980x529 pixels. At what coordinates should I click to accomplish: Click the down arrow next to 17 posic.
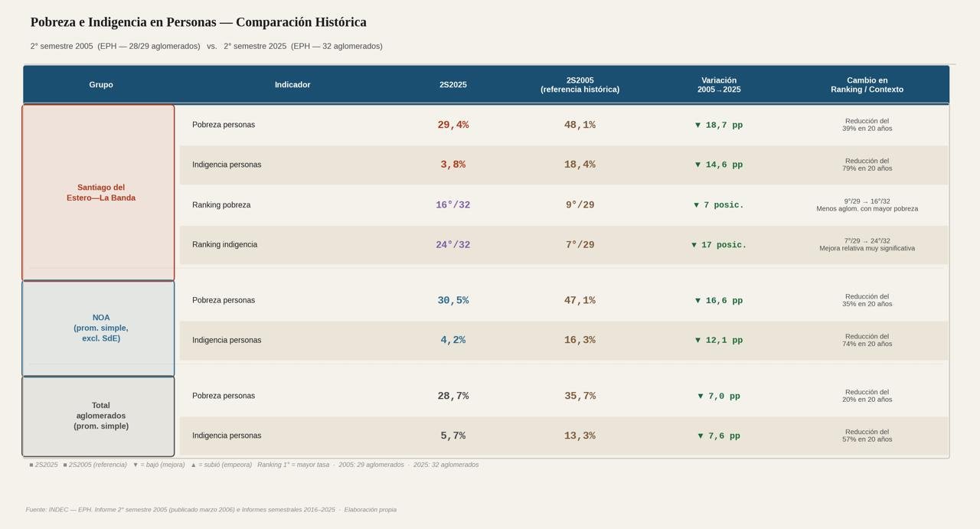[694, 245]
